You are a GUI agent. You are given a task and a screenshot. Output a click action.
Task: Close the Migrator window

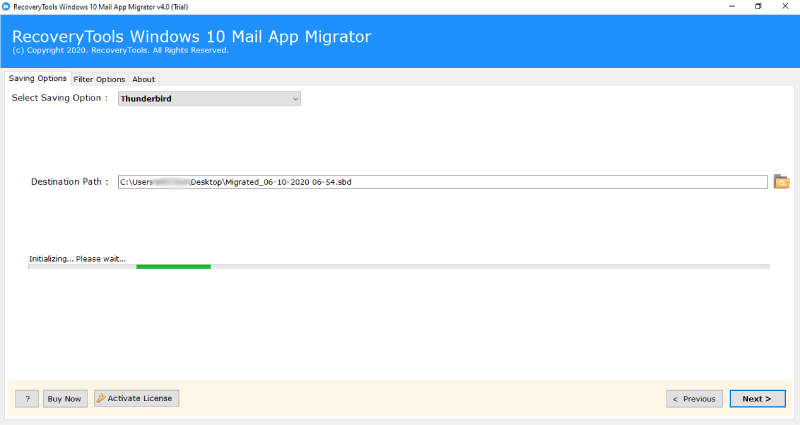pyautogui.click(x=785, y=7)
